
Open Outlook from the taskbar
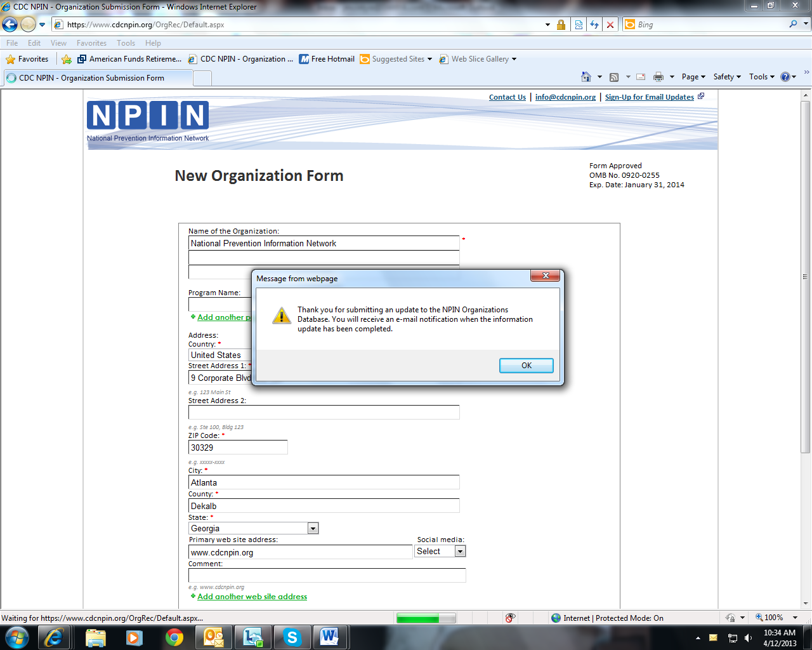point(214,637)
